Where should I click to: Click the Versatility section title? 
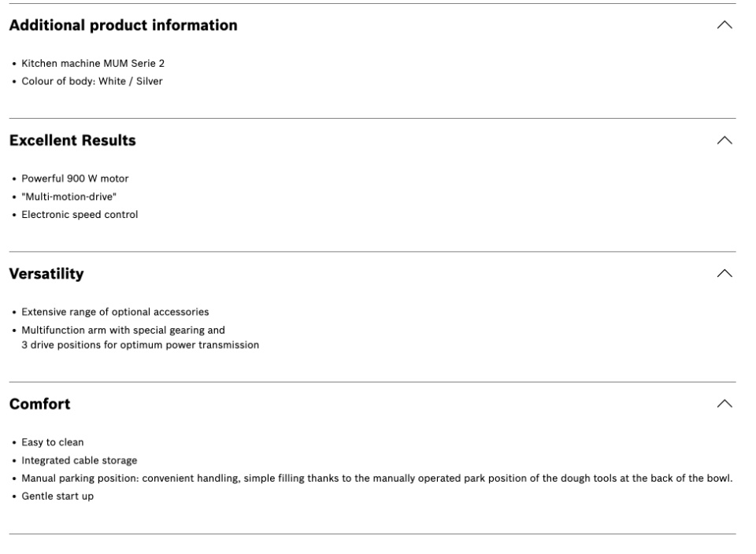pyautogui.click(x=46, y=274)
